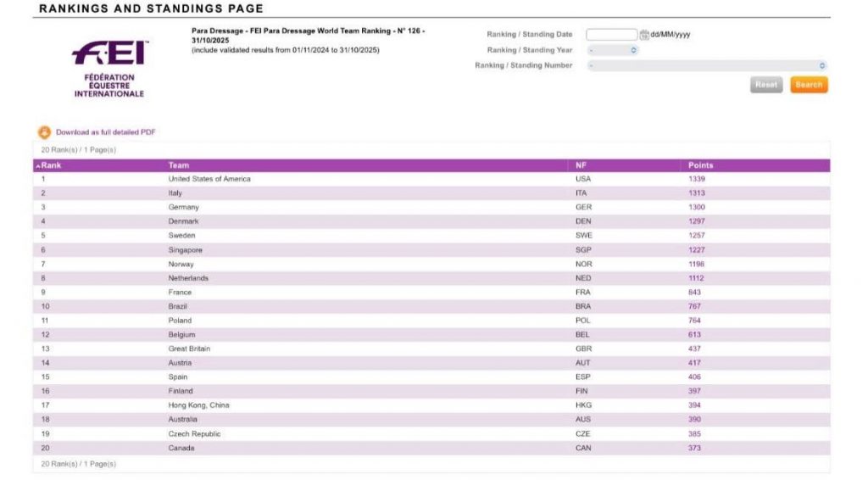This screenshot has height=480, width=868.
Task: Click the Team column header
Action: pos(179,165)
